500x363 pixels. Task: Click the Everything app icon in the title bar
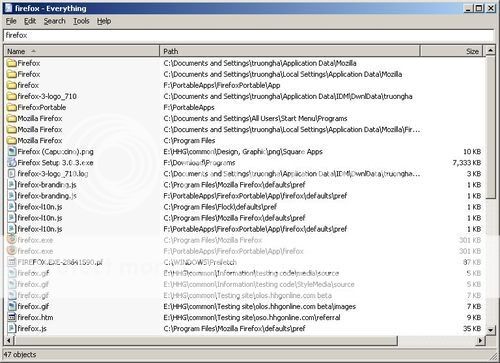pyautogui.click(x=8, y=8)
